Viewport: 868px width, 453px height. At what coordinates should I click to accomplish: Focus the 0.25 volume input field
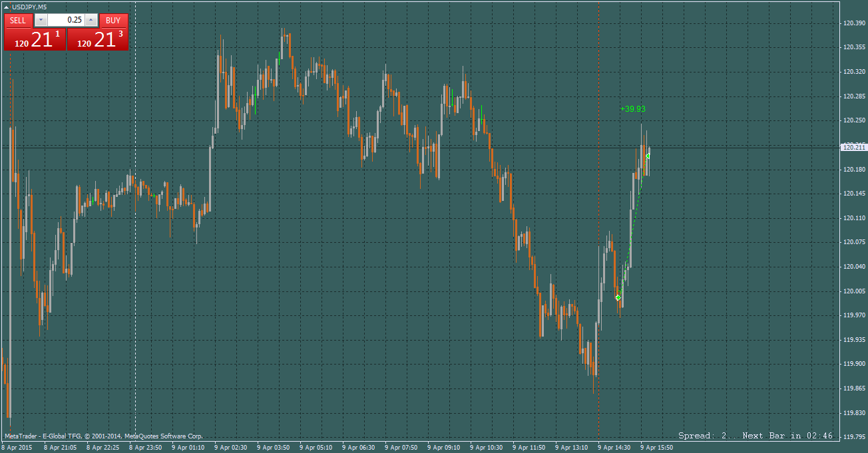(x=66, y=21)
